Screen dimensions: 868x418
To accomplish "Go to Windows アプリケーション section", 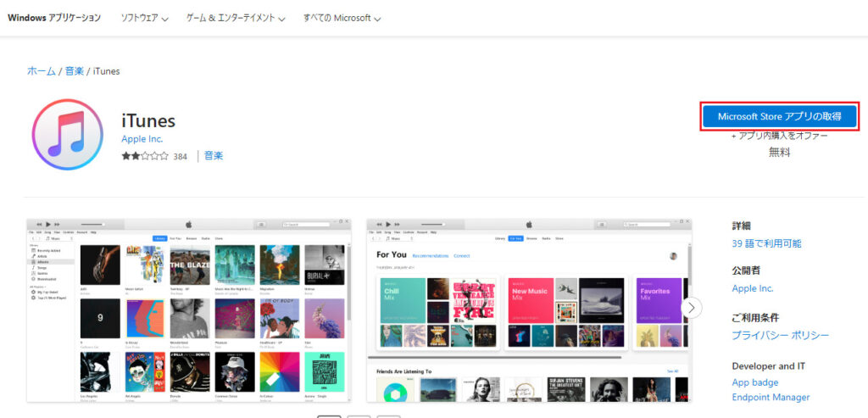I will (54, 18).
